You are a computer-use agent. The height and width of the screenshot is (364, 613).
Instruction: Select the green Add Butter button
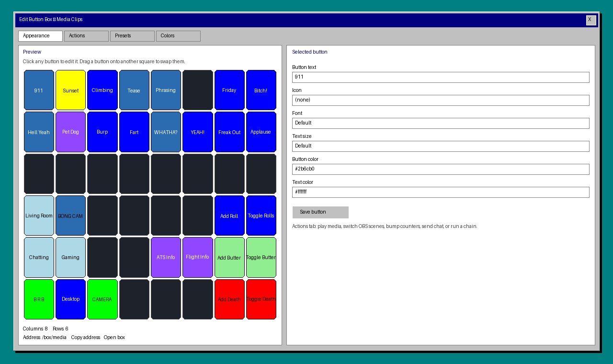pyautogui.click(x=229, y=257)
